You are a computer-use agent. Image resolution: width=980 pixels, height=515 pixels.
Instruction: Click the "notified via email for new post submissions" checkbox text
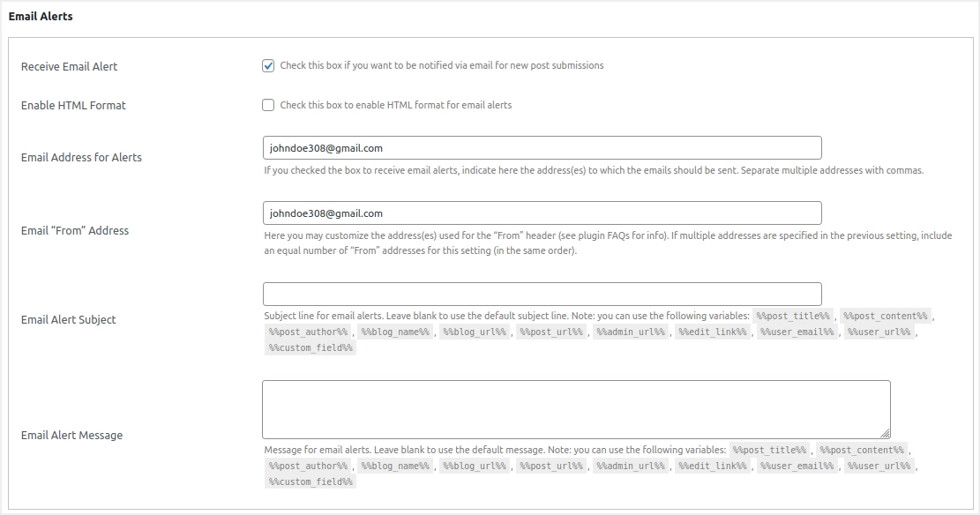coord(441,65)
